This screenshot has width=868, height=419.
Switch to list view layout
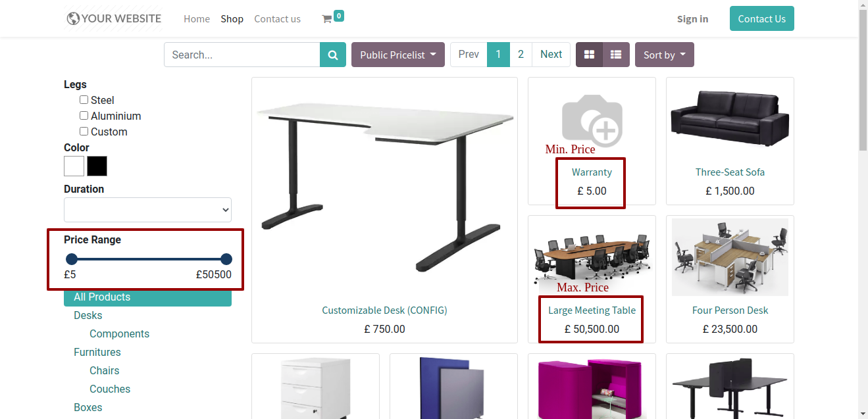616,55
